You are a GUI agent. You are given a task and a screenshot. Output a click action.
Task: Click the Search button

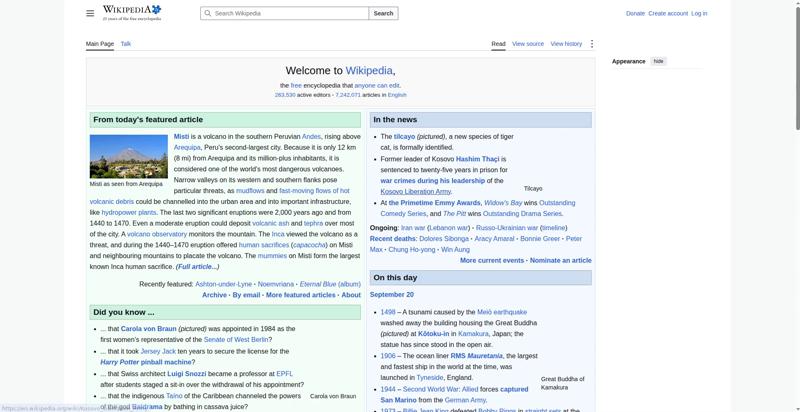pos(383,13)
